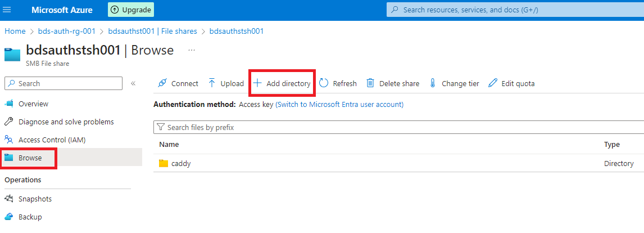Click the Search files by prefix field

398,127
